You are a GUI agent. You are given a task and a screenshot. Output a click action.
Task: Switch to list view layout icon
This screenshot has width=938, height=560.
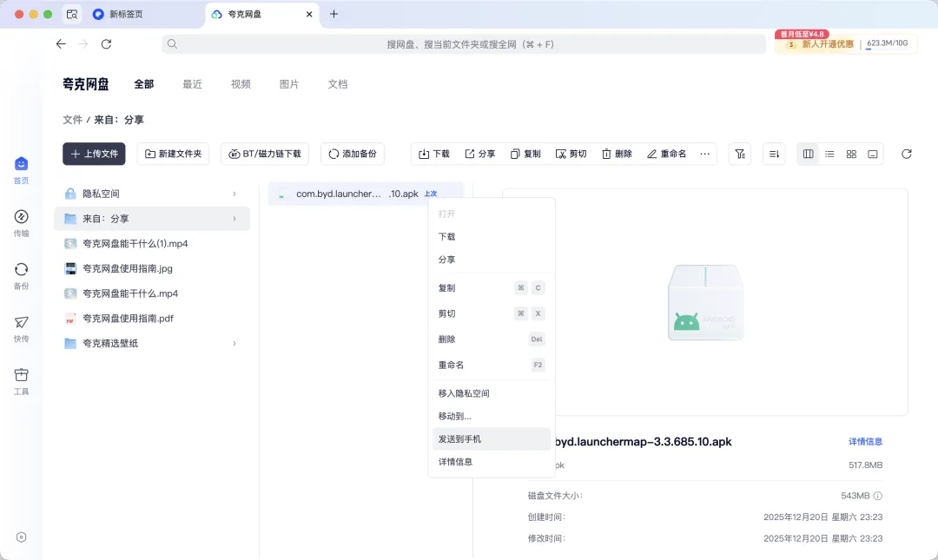829,154
